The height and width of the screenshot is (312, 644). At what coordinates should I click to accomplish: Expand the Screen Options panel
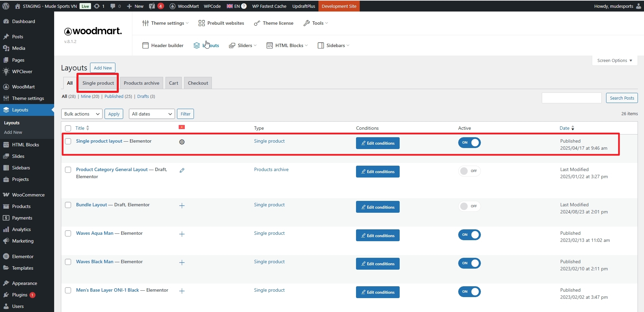pyautogui.click(x=615, y=60)
